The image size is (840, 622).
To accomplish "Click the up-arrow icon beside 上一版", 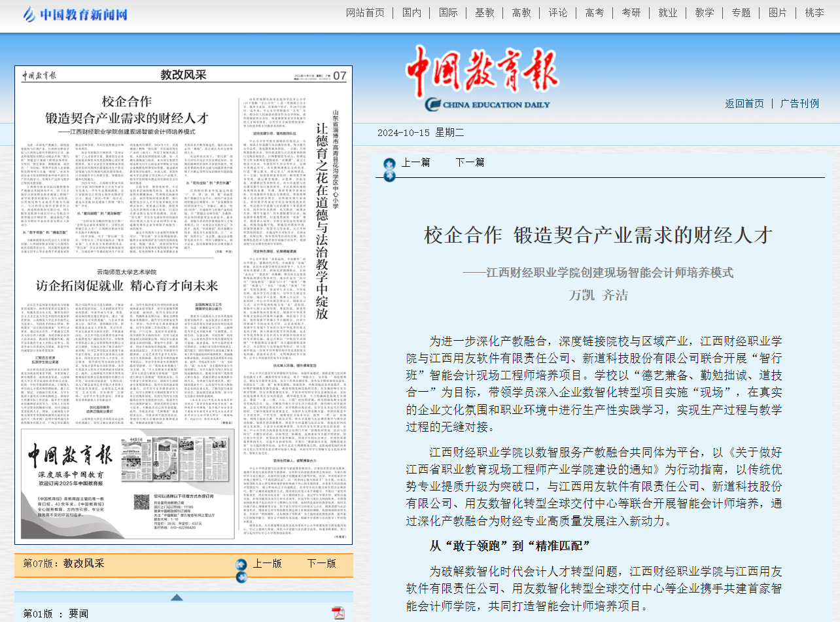I will (241, 564).
